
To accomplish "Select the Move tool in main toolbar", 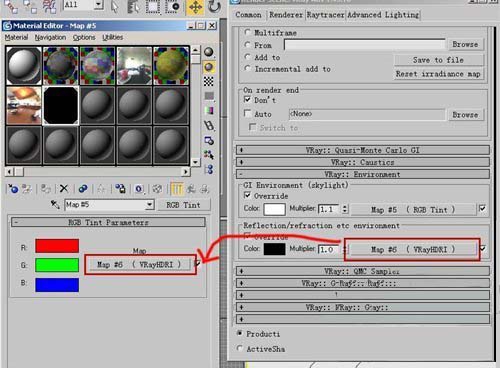I will click(x=195, y=7).
